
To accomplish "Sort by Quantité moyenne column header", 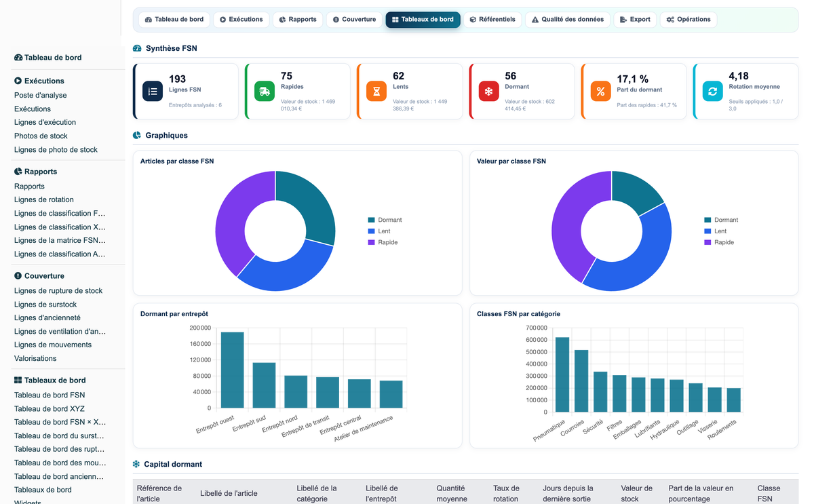I will (x=452, y=493).
